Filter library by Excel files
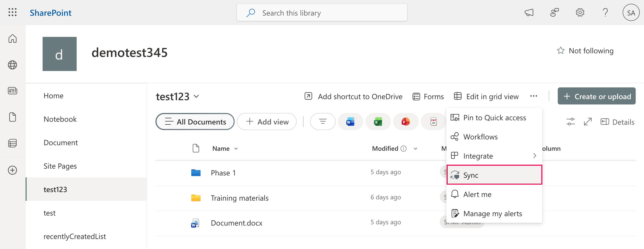The height and width of the screenshot is (249, 644). [x=378, y=122]
